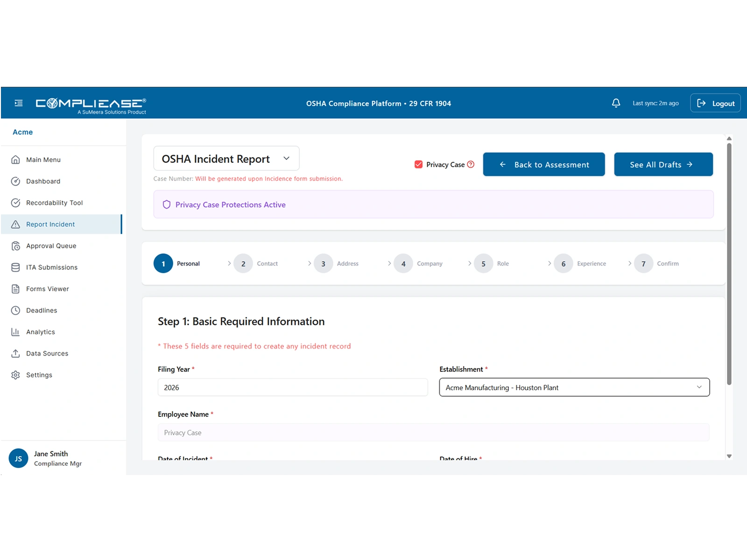Open the Report Incident section
Image resolution: width=747 pixels, height=560 pixels.
(x=51, y=224)
